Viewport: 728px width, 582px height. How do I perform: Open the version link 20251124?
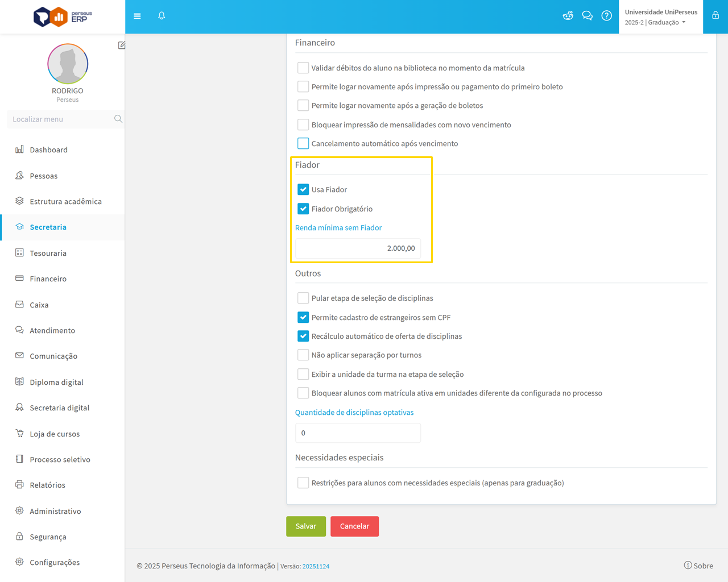316,566
